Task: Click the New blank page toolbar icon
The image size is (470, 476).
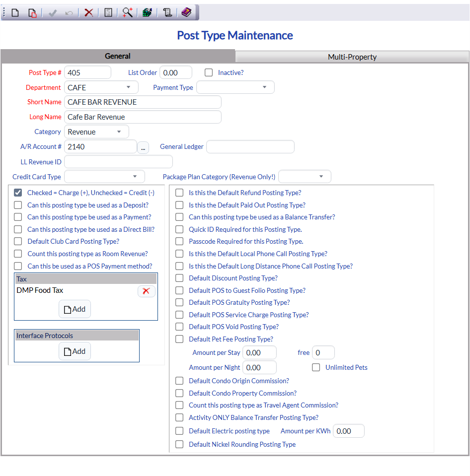Action: pyautogui.click(x=15, y=13)
